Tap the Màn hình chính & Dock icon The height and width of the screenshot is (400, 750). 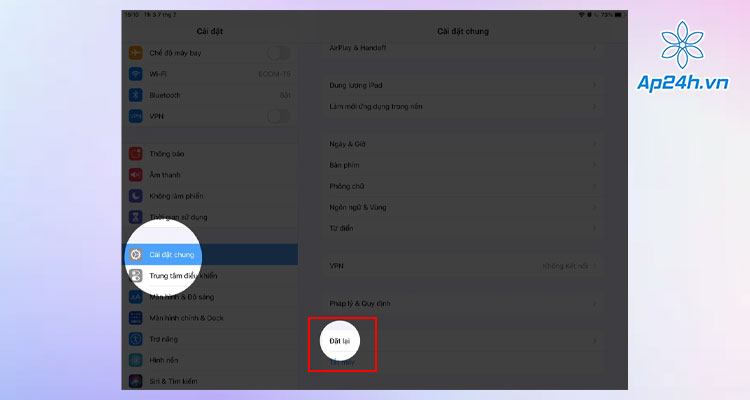click(x=135, y=318)
